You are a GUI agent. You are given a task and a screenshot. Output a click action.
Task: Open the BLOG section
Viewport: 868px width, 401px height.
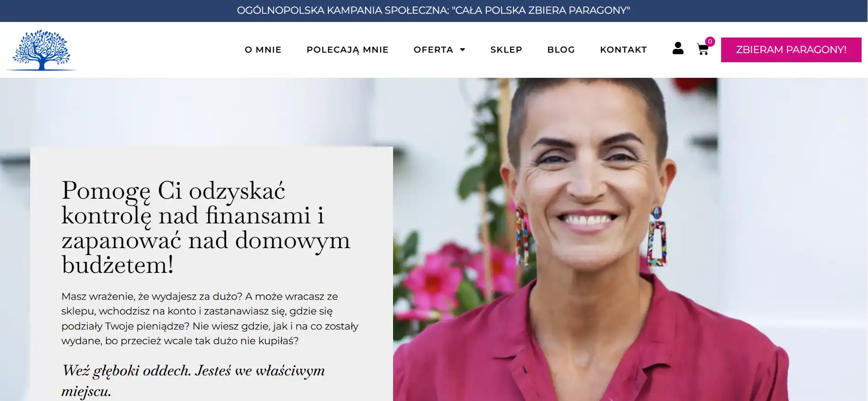pos(561,49)
